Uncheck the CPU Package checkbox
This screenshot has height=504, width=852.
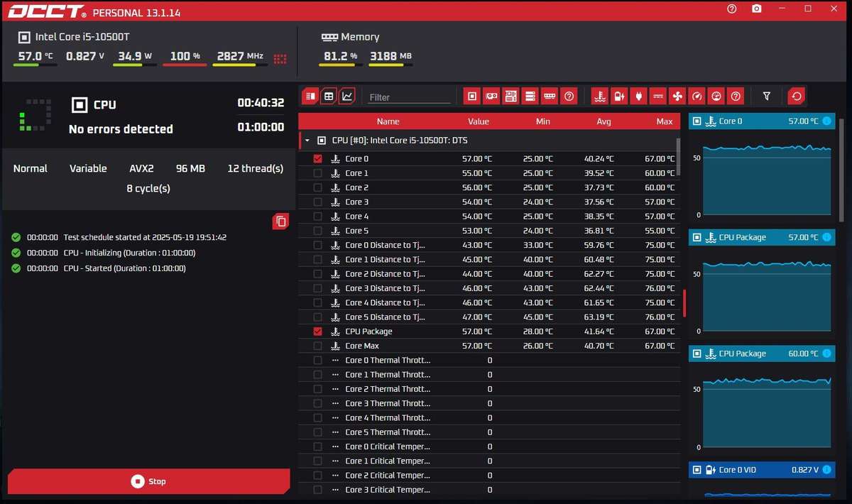click(x=317, y=332)
